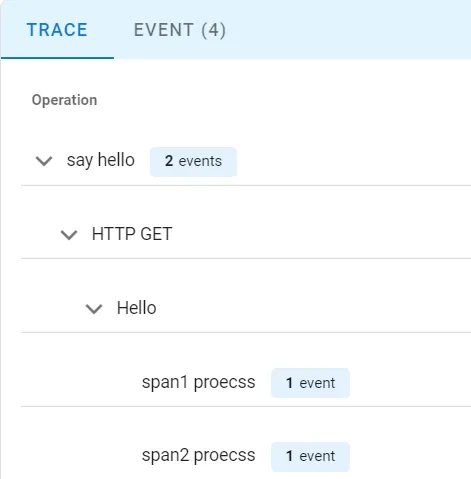Select the span2 proecss operation

point(198,456)
